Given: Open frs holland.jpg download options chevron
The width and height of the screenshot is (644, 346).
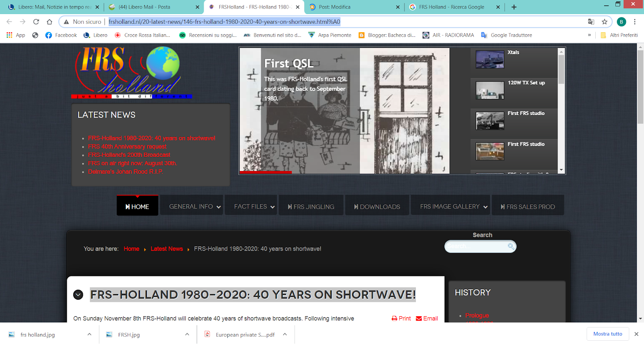Looking at the screenshot, I should coord(89,334).
